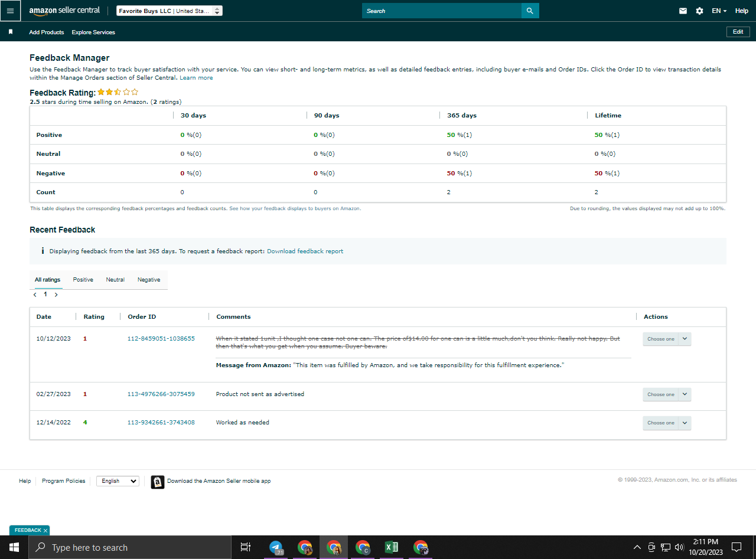The image size is (756, 559).
Task: Click the Amazon Seller Central logo
Action: click(64, 11)
